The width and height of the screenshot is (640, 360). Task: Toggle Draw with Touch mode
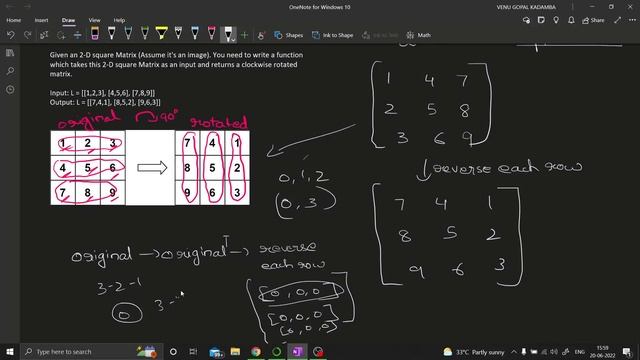[261, 35]
